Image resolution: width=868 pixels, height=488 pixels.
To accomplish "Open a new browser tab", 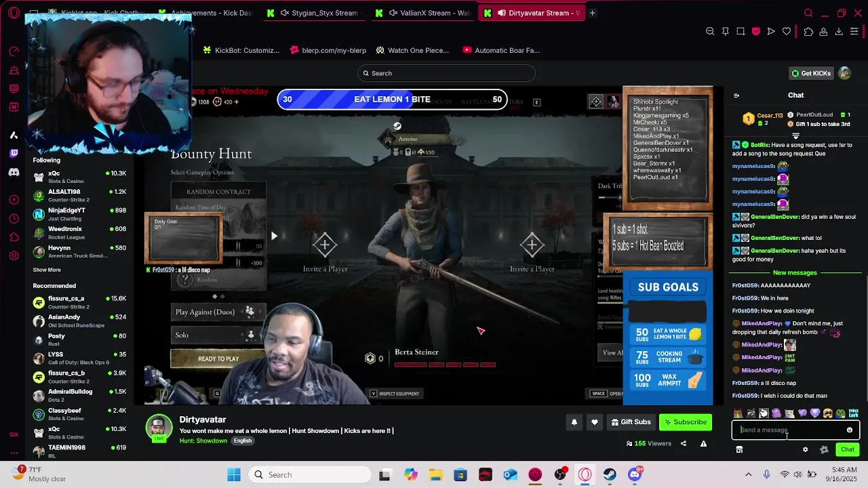I will coord(592,13).
